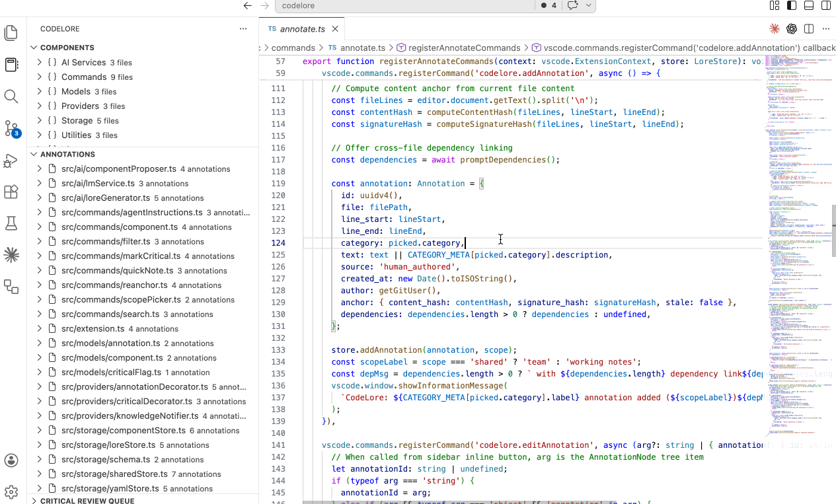Image resolution: width=836 pixels, height=504 pixels.
Task: Expand the Commands 9 files component
Action: (39, 77)
